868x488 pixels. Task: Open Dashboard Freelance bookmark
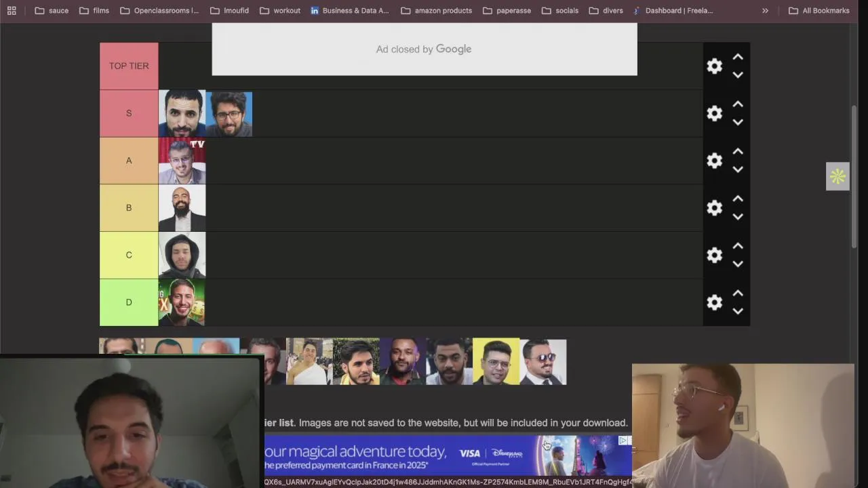point(673,10)
